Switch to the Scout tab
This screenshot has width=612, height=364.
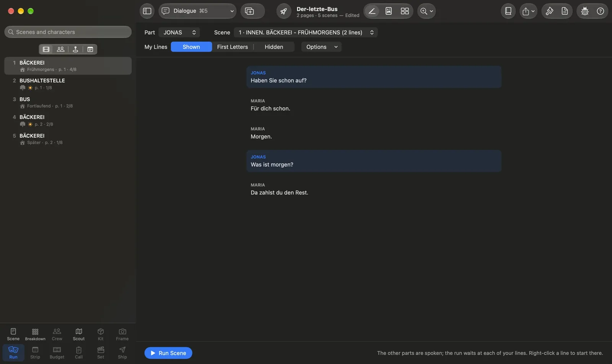(79, 334)
